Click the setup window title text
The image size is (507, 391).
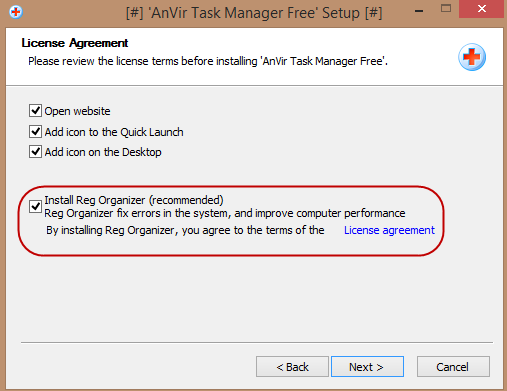(254, 13)
